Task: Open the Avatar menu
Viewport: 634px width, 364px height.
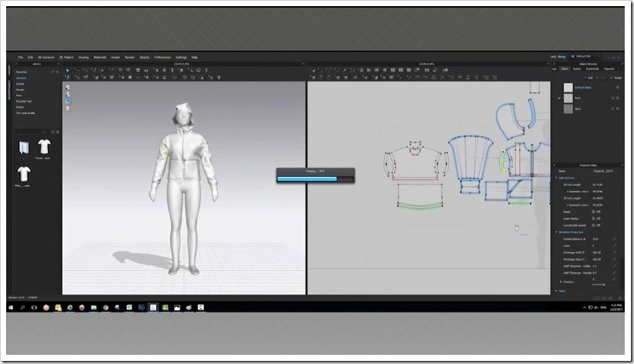Action: tap(115, 57)
